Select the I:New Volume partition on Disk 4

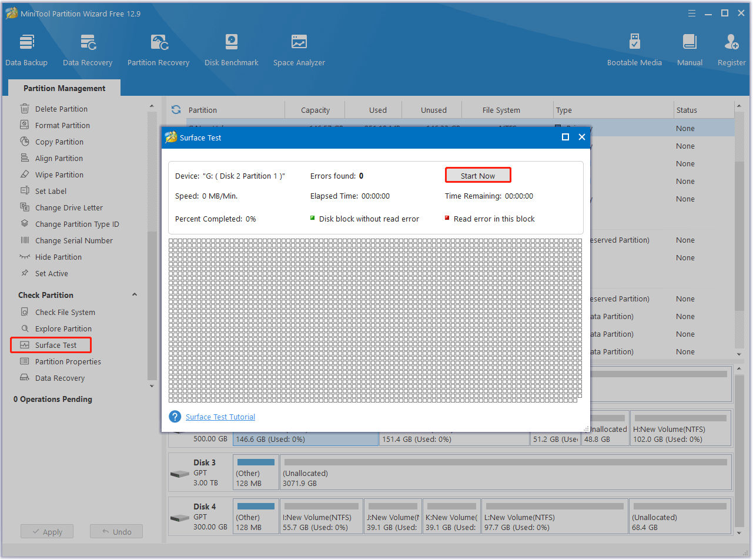click(x=322, y=516)
